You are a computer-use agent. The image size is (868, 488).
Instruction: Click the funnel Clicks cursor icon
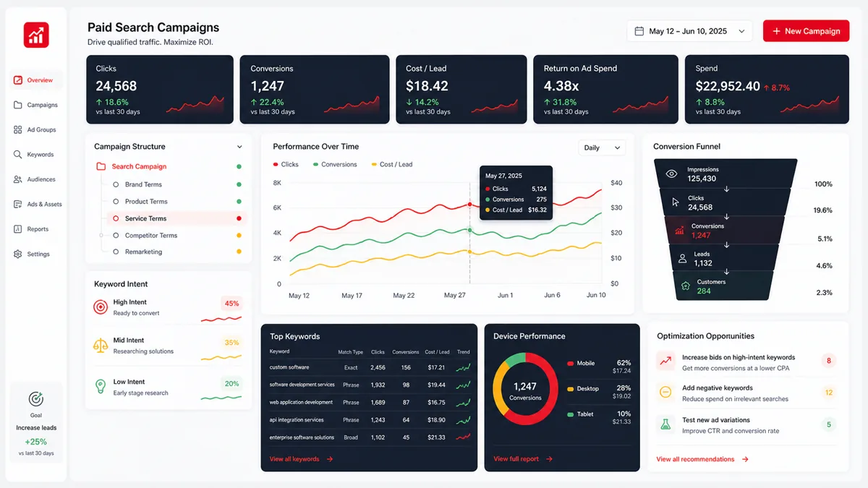tap(676, 202)
